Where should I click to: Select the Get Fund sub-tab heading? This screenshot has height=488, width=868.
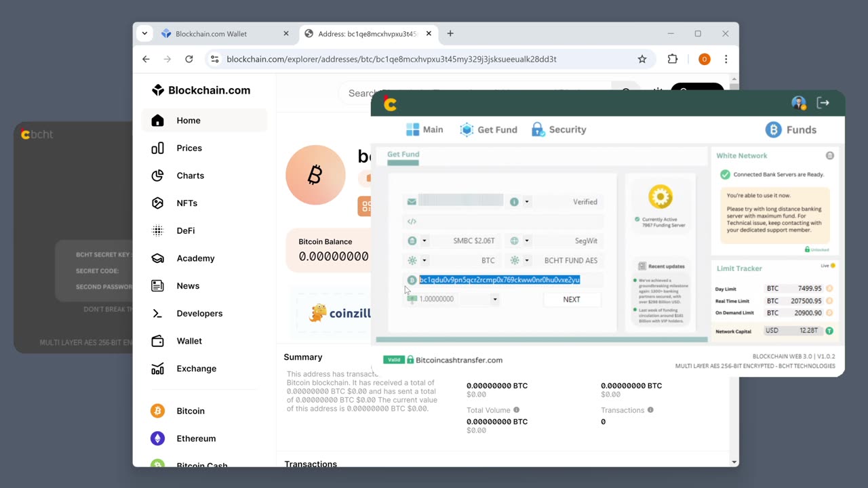(403, 155)
